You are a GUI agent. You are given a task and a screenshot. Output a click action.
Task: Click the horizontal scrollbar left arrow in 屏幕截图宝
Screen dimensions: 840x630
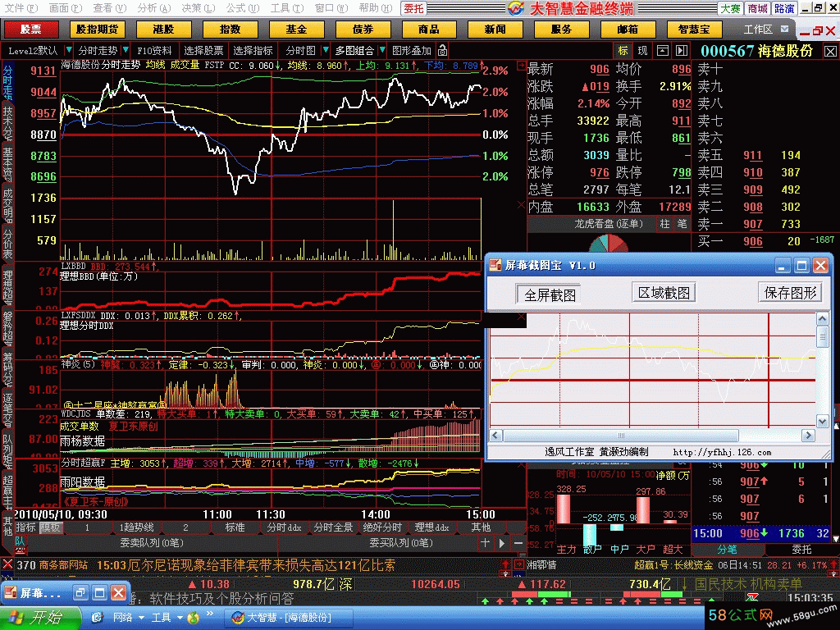pos(496,436)
